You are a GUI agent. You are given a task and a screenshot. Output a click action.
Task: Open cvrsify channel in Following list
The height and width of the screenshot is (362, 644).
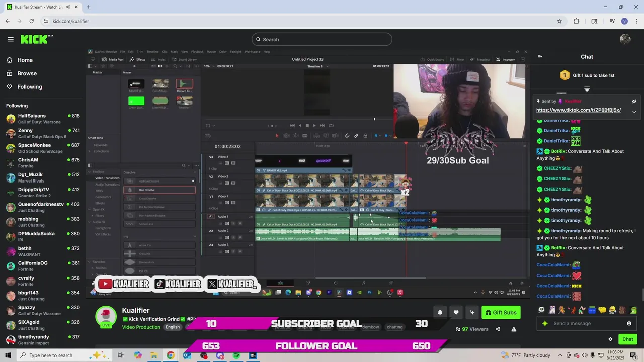[43, 281]
